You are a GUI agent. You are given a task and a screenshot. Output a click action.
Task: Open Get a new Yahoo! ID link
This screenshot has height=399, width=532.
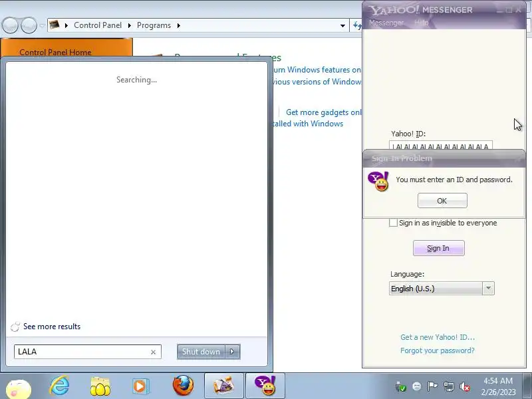(x=438, y=337)
